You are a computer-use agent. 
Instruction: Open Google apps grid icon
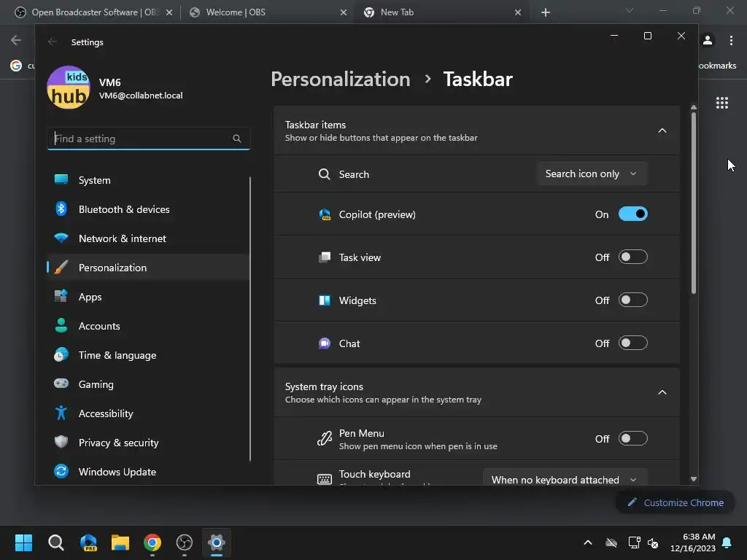click(721, 103)
